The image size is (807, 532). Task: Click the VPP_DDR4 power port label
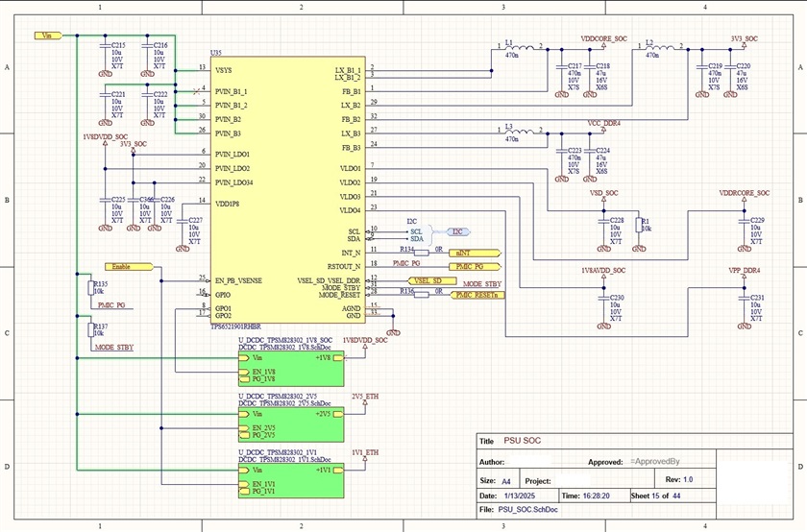[x=745, y=271]
